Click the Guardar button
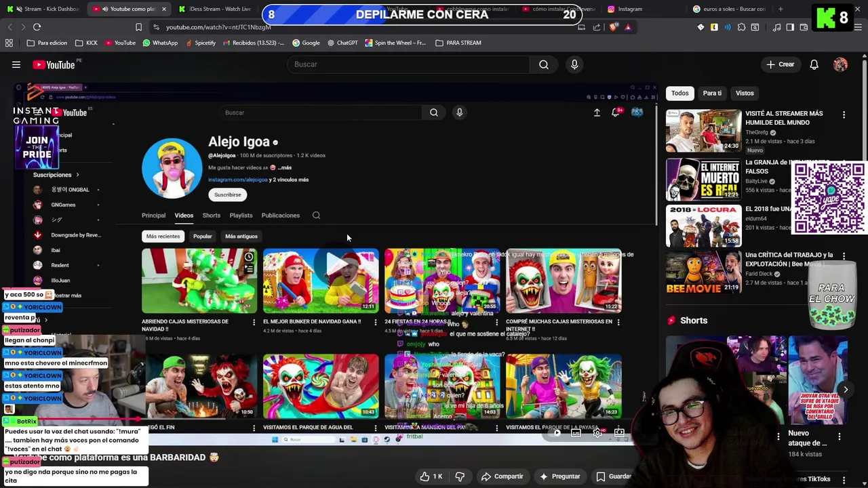Screen dimensions: 868x488 pos(612,476)
